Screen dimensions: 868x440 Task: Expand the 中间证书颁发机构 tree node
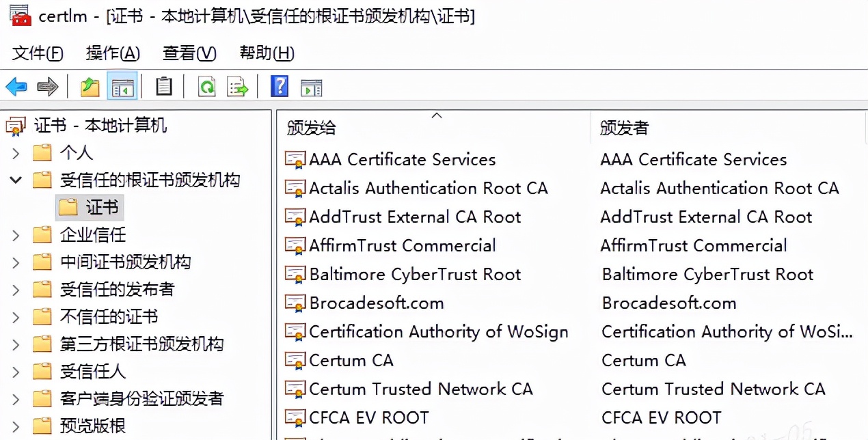pyautogui.click(x=16, y=262)
